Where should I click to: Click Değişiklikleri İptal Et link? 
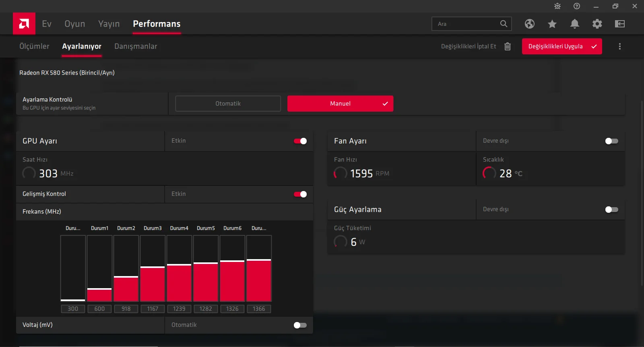[469, 46]
